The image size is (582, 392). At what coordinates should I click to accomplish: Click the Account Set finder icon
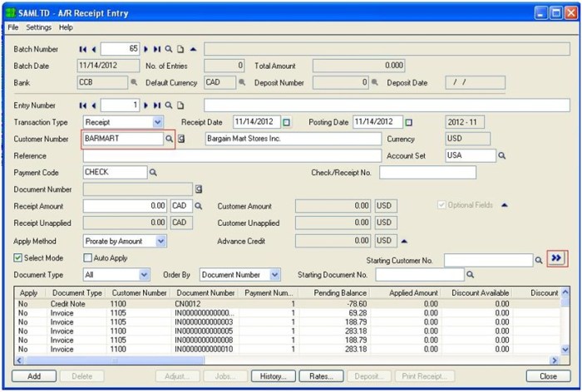pyautogui.click(x=502, y=155)
